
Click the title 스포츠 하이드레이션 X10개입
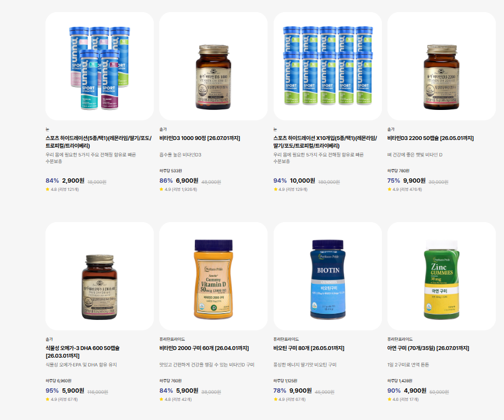click(x=325, y=142)
